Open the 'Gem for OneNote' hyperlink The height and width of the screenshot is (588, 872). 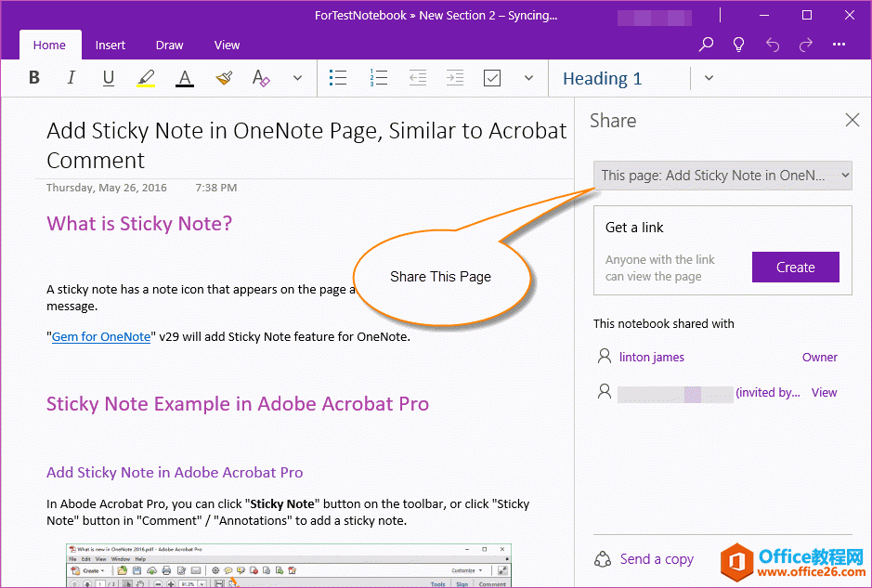[x=100, y=336]
